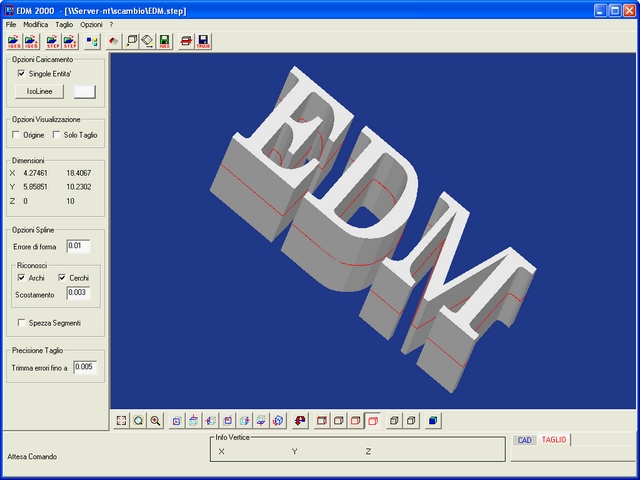Click the X dimension value 18.4067
This screenshot has height=480, width=640.
pyautogui.click(x=79, y=173)
